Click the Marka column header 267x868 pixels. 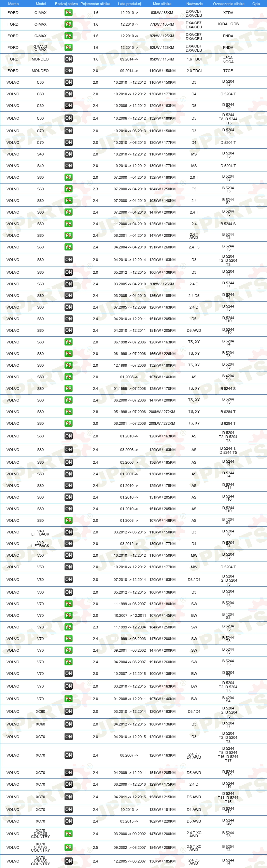[13, 4]
